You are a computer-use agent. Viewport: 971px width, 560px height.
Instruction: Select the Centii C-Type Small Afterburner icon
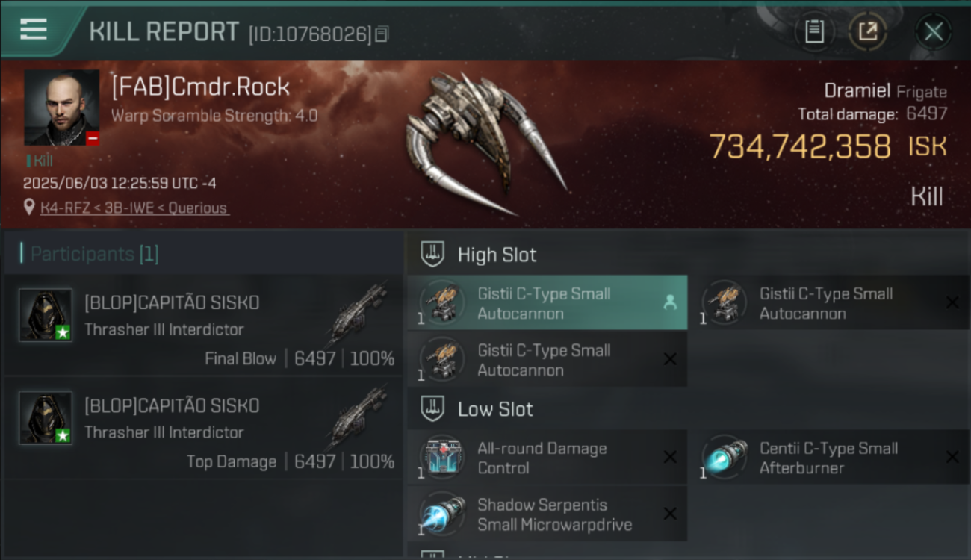[x=724, y=458]
